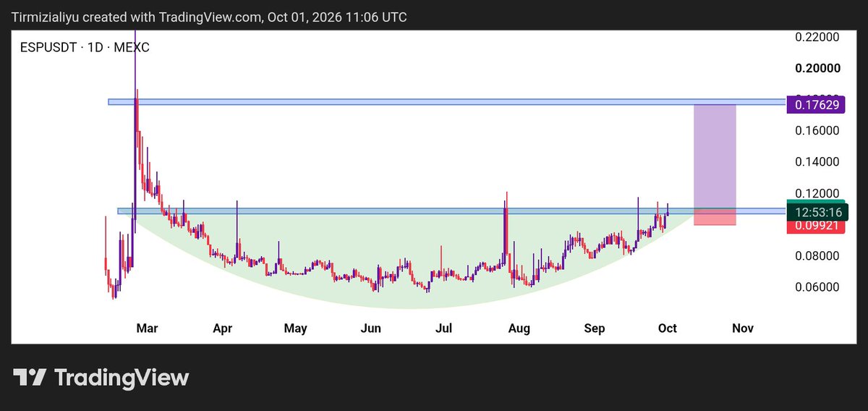
Task: Click the TradingView logo at the bottom
Action: coord(101,378)
